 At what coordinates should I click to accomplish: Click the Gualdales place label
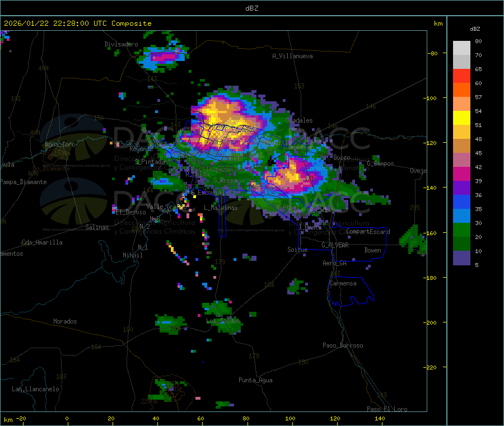[x=299, y=120]
